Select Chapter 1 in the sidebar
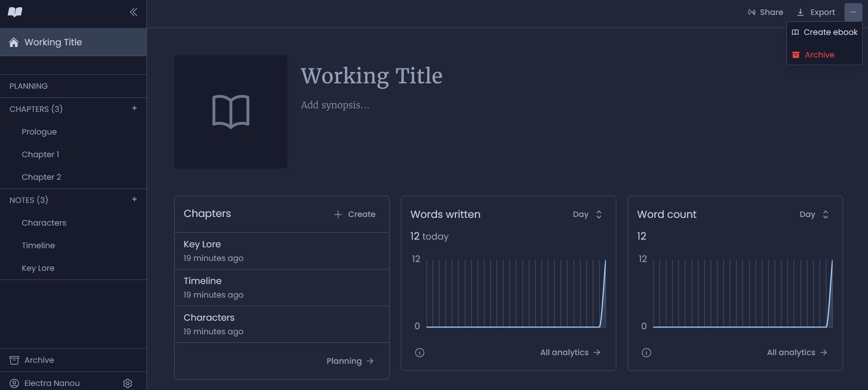The width and height of the screenshot is (868, 390). (x=40, y=154)
